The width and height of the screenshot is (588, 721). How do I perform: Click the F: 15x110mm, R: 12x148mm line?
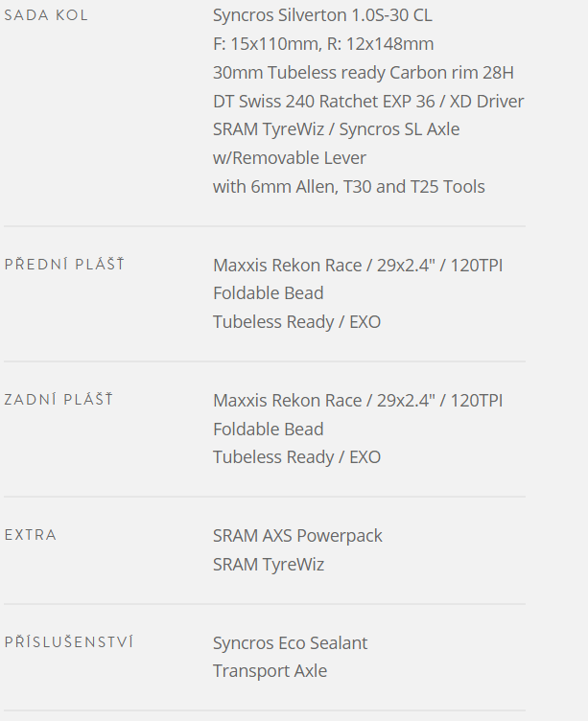323,44
